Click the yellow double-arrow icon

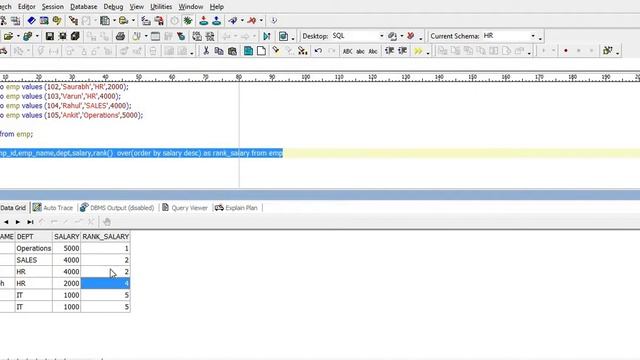click(x=418, y=51)
